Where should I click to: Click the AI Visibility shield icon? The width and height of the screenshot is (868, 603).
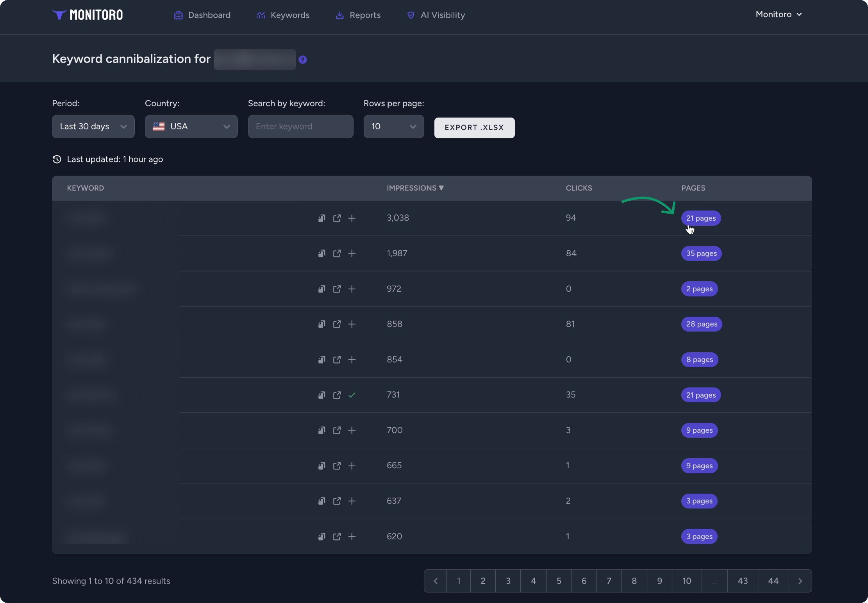tap(411, 15)
